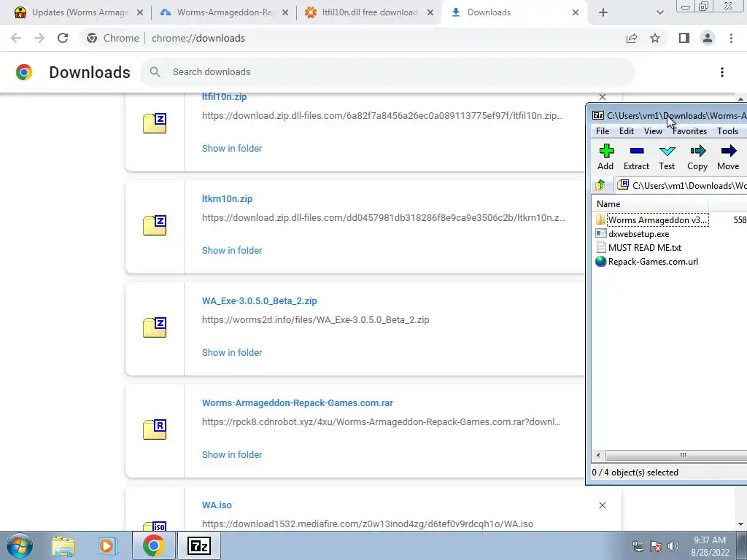Click the browser Back arrow
The height and width of the screenshot is (560, 747).
tap(16, 38)
